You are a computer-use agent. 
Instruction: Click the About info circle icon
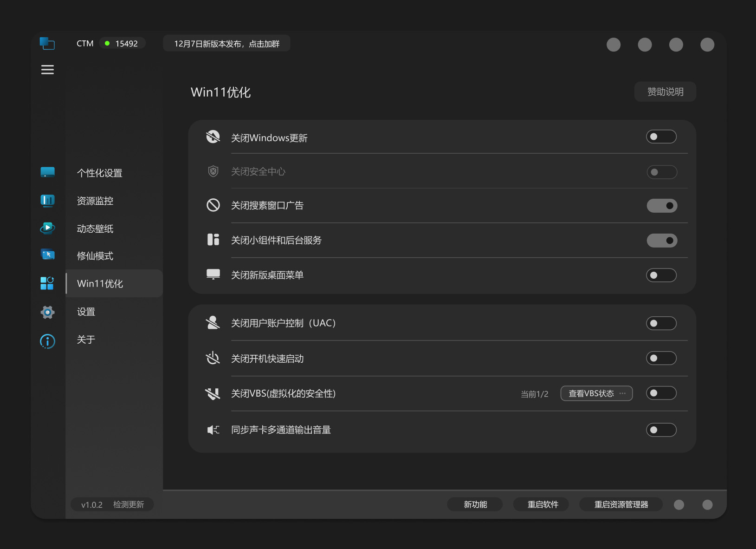[x=47, y=341]
